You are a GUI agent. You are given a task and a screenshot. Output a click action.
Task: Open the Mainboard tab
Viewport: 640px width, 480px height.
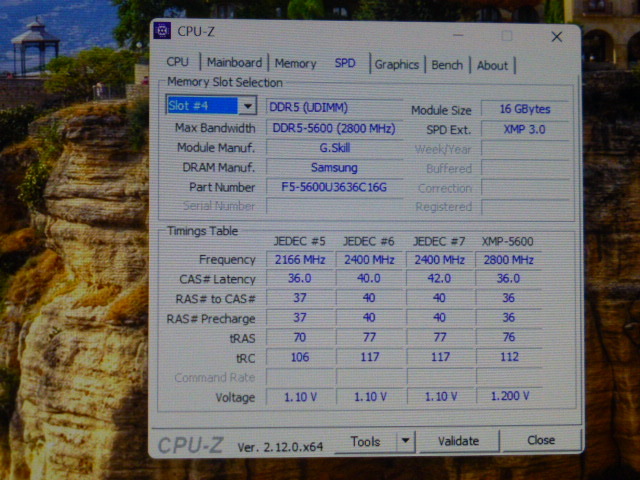234,62
